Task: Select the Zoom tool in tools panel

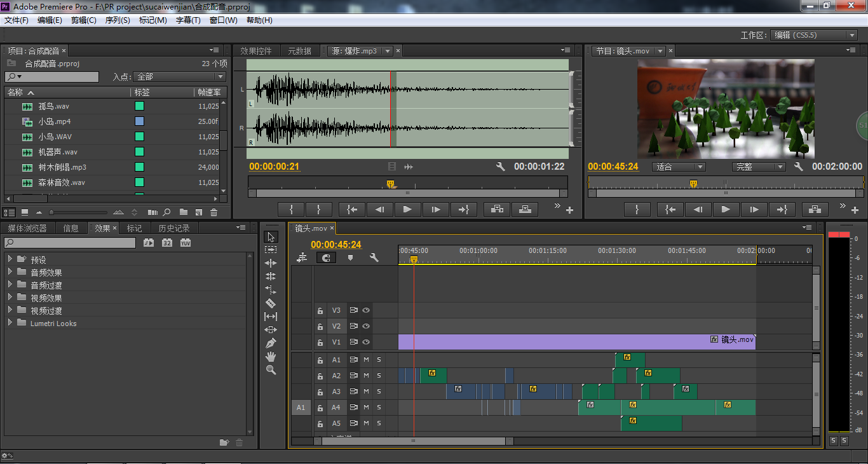Action: 271,370
